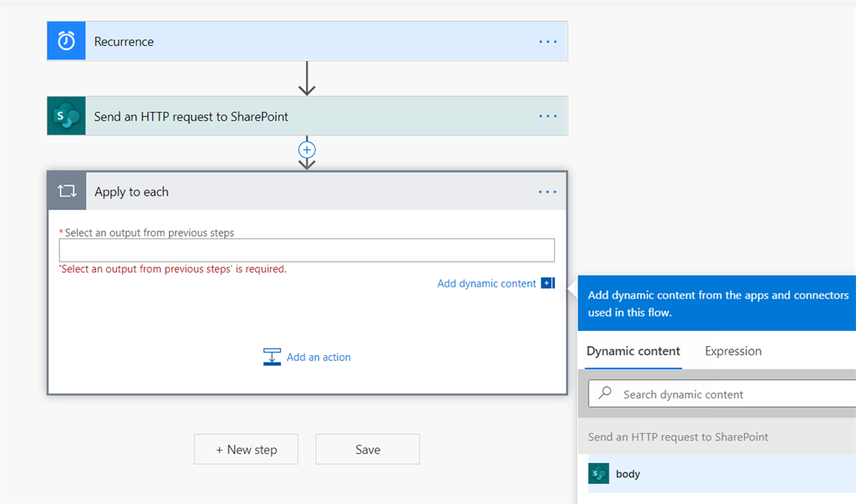Click the Recurrence clock icon
Screen dimensions: 856x504
(x=66, y=41)
